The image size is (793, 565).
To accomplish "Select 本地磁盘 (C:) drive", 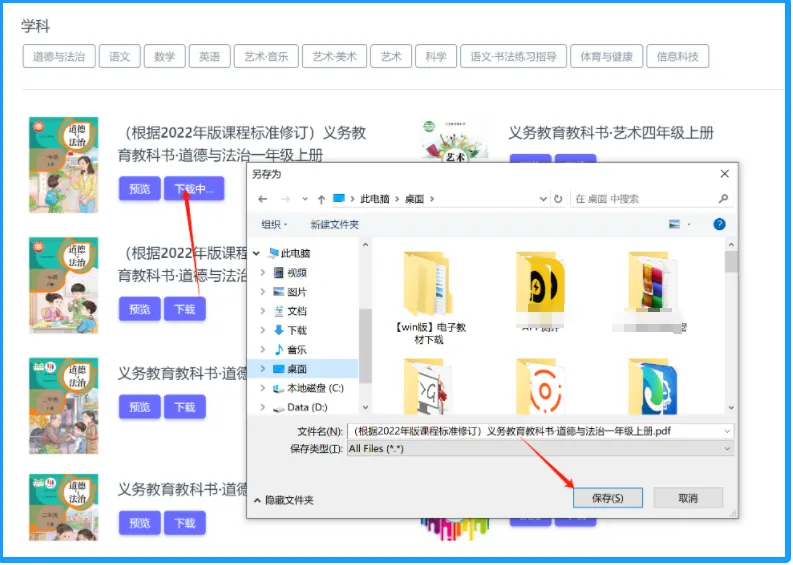I will pos(309,388).
